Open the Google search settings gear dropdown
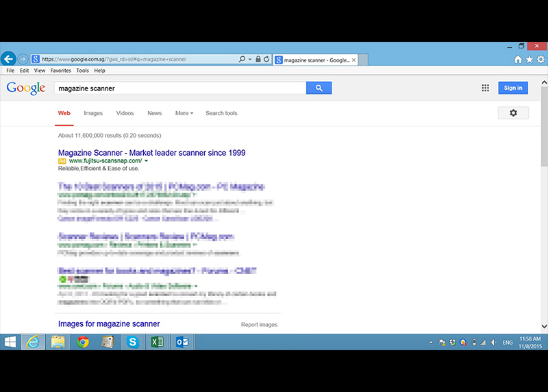 (x=513, y=113)
